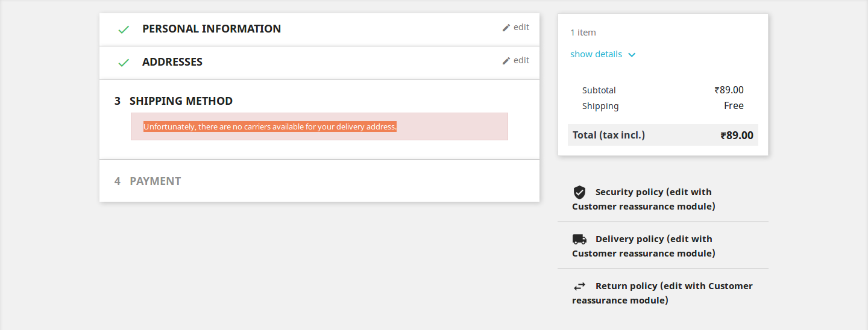Click the Delivery policy truck icon
Viewport: 868px width, 330px height.
point(579,239)
